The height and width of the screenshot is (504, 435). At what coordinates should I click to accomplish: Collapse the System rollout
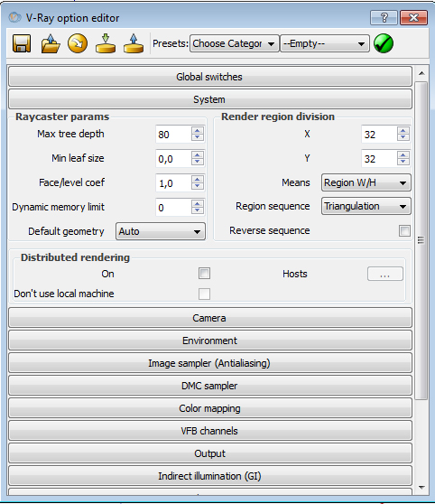point(210,99)
